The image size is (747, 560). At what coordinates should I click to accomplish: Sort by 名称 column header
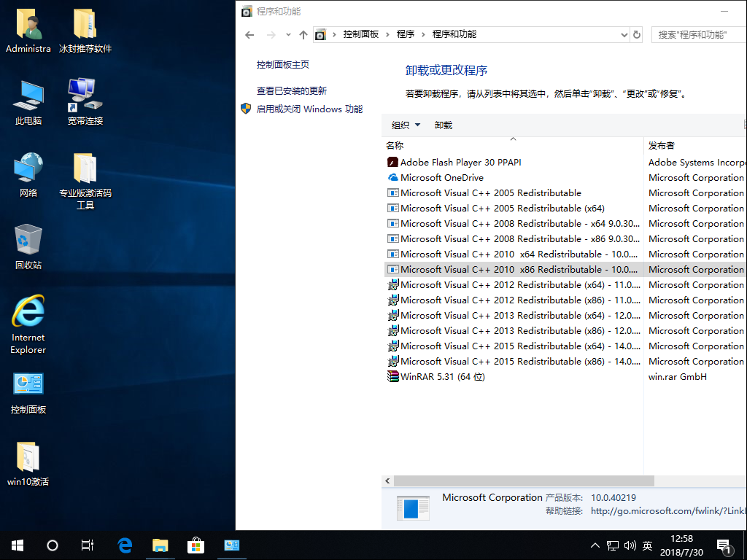point(513,145)
